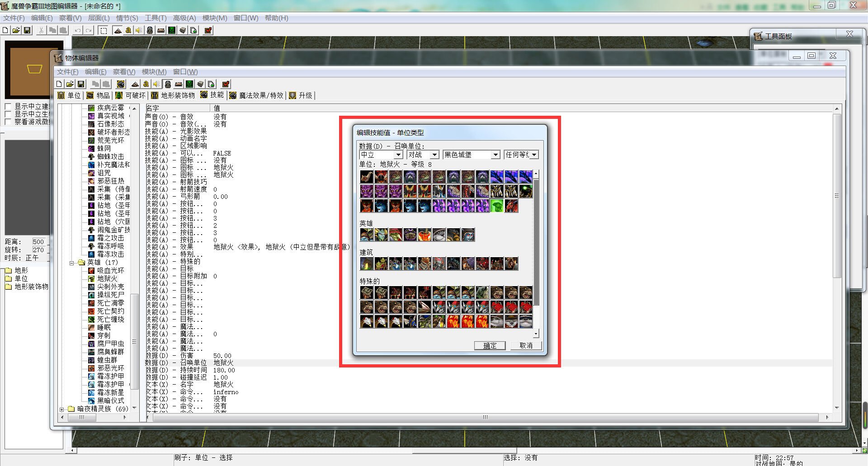Click Test Map icon in main toolbar
The image size is (868, 466).
[x=208, y=30]
